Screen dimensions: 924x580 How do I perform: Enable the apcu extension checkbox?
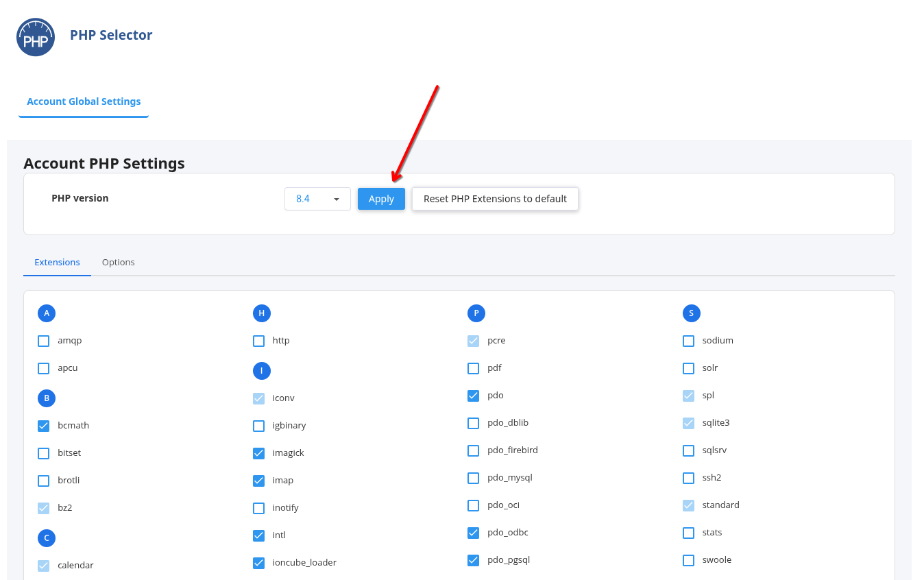44,368
